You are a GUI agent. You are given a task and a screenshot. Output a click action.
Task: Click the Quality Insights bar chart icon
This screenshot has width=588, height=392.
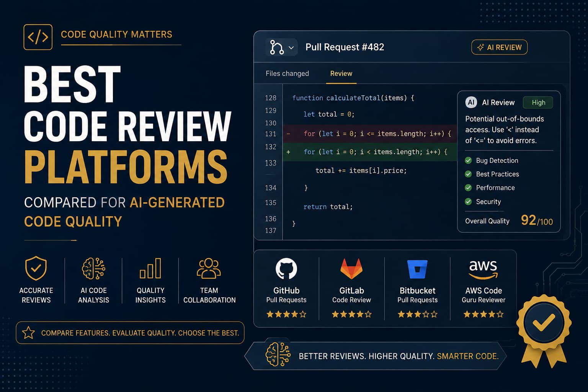click(150, 268)
